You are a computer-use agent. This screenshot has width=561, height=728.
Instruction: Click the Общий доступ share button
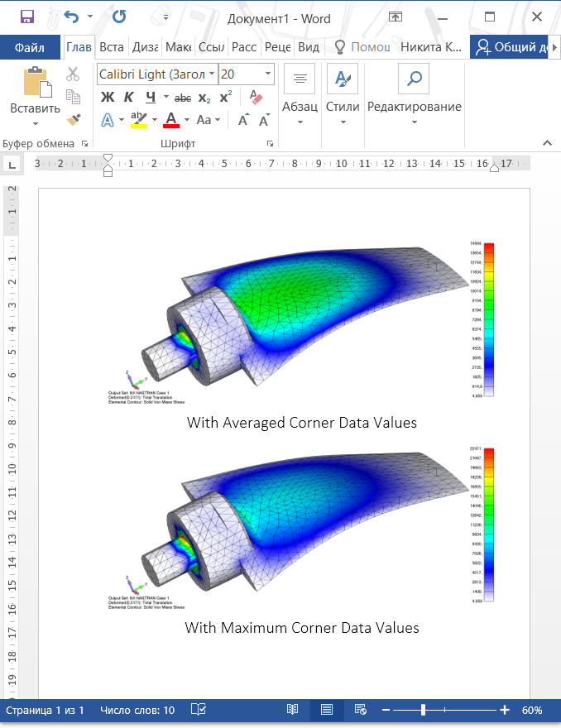point(510,47)
